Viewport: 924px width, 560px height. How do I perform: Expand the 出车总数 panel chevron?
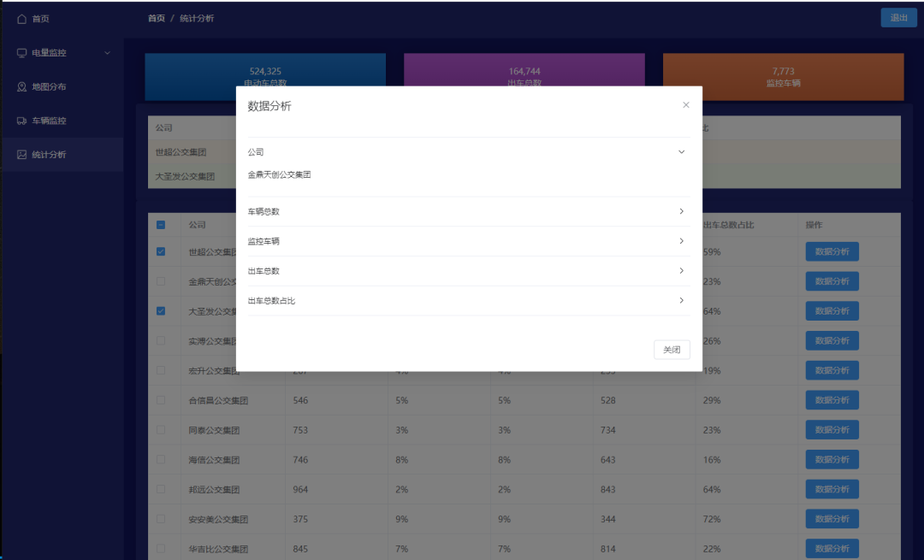681,271
